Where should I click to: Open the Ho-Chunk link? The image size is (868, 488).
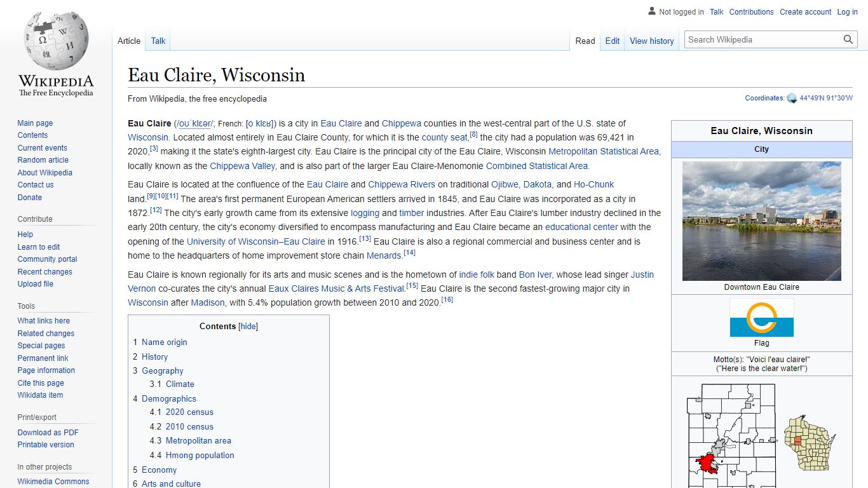point(594,184)
